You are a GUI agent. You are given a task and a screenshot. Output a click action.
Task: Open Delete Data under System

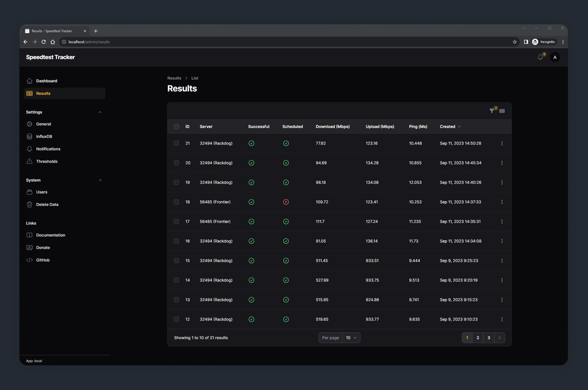(x=64, y=205)
